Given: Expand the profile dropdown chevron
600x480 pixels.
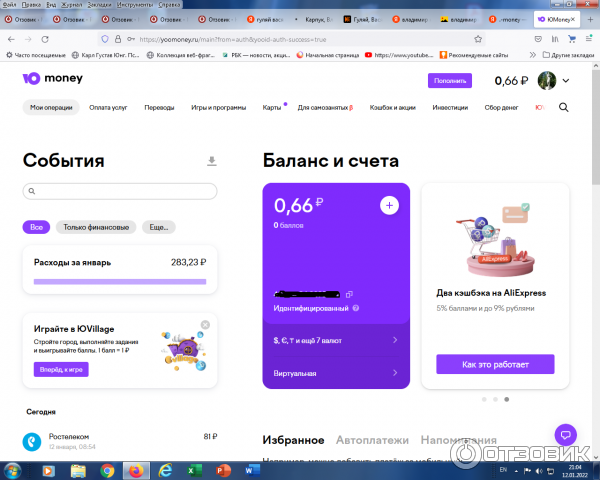Looking at the screenshot, I should coord(566,81).
